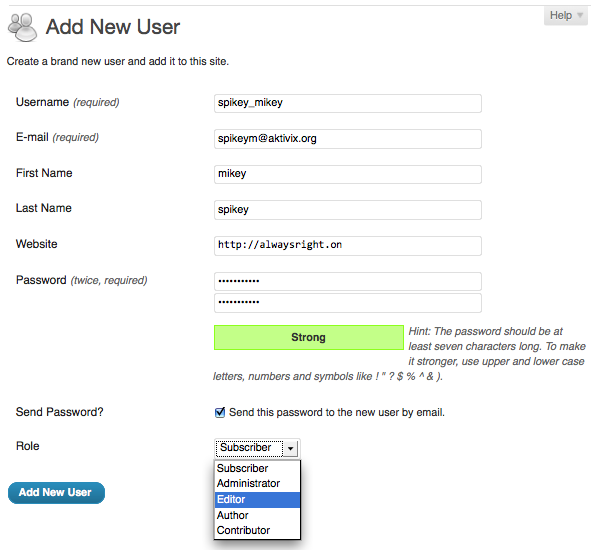600x550 pixels.
Task: Click the Add New User page heading
Action: (x=113, y=26)
